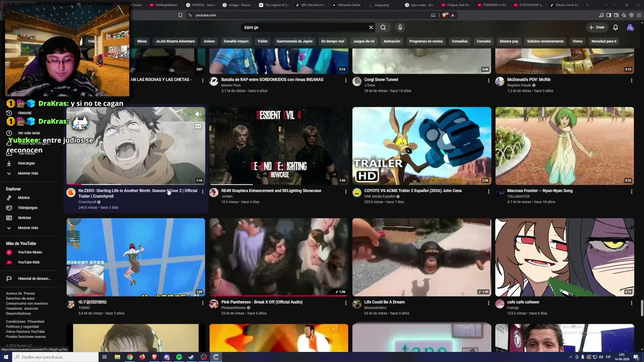644x362 pixels.
Task: Toggle captions on the Re:ZERO preview
Action: (x=198, y=126)
